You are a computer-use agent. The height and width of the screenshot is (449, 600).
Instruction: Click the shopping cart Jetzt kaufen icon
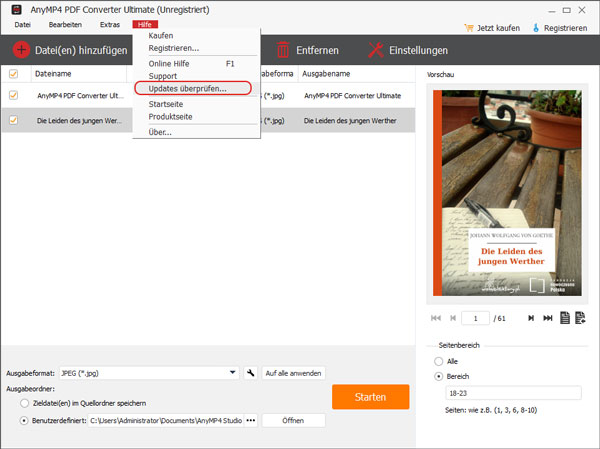[468, 28]
